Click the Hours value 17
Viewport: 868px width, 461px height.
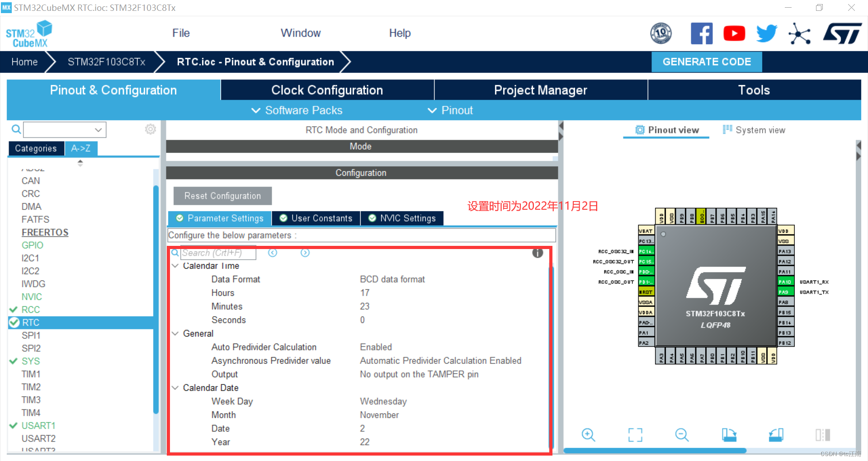tap(365, 293)
